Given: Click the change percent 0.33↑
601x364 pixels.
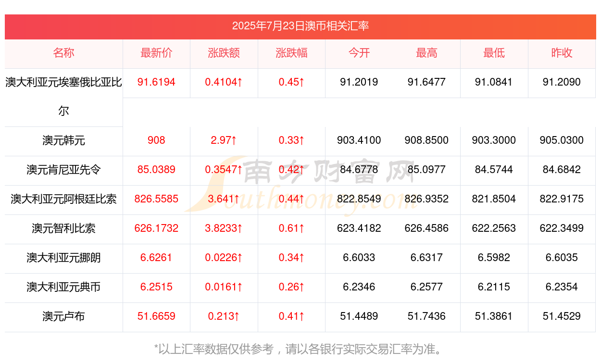Looking at the screenshot, I should pyautogui.click(x=291, y=140).
